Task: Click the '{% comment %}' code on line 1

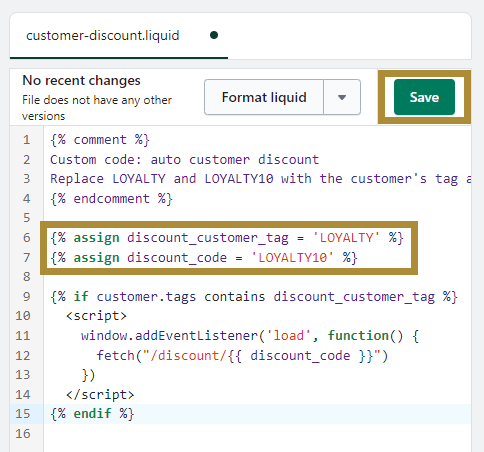Action: [x=100, y=140]
